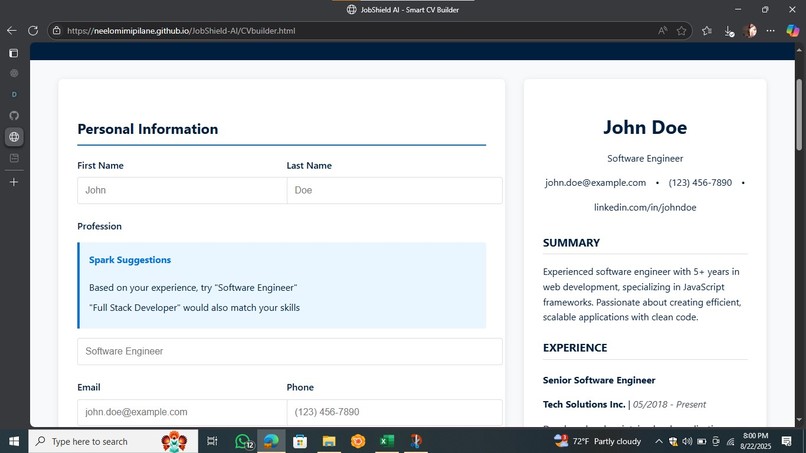Click the Type here to search box
This screenshot has height=453, width=806.
tap(113, 441)
